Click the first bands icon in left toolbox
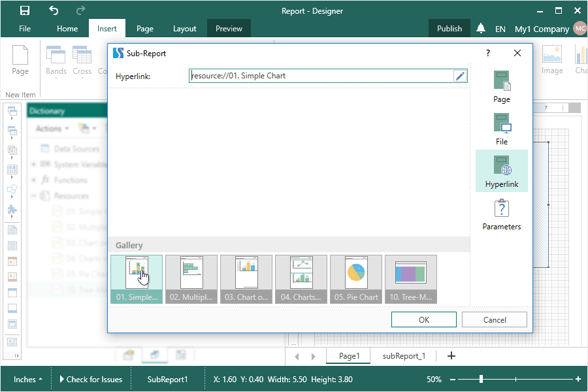This screenshot has width=588, height=392. 12,111
